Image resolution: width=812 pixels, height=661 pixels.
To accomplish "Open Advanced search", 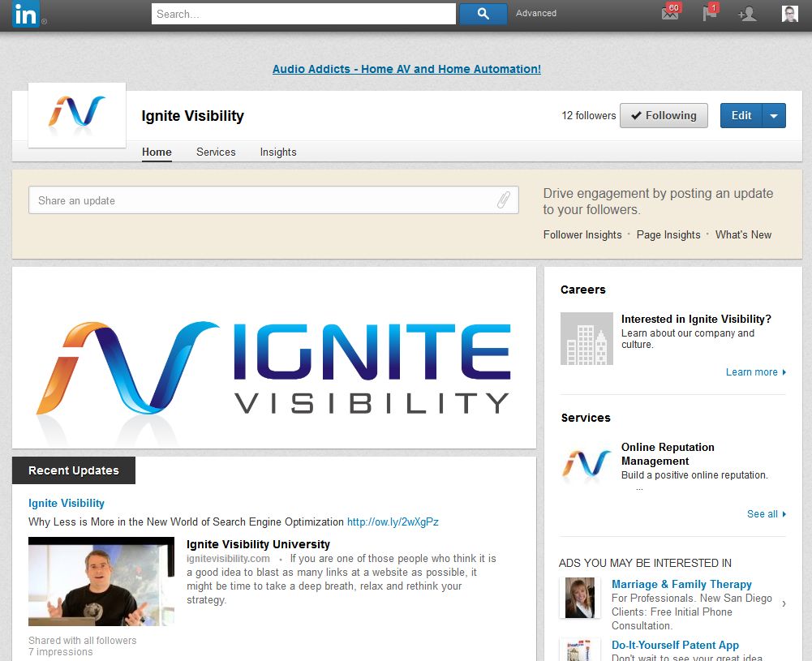I will (x=536, y=14).
